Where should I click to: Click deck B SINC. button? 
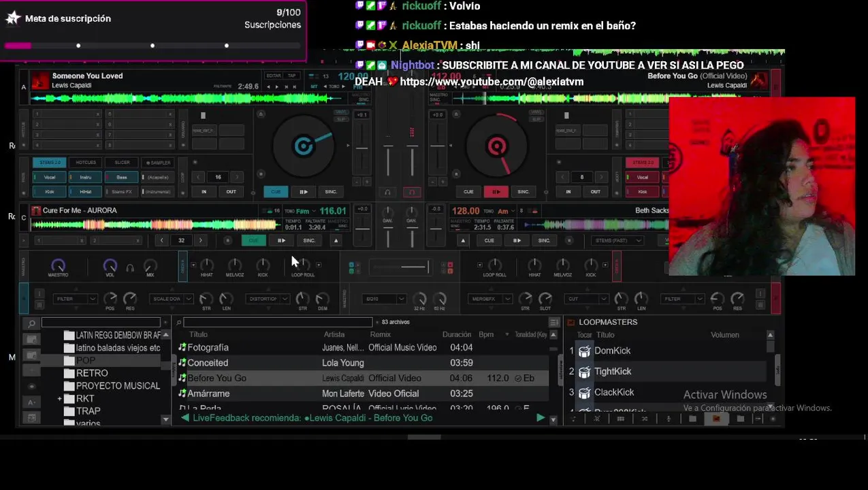(x=524, y=191)
